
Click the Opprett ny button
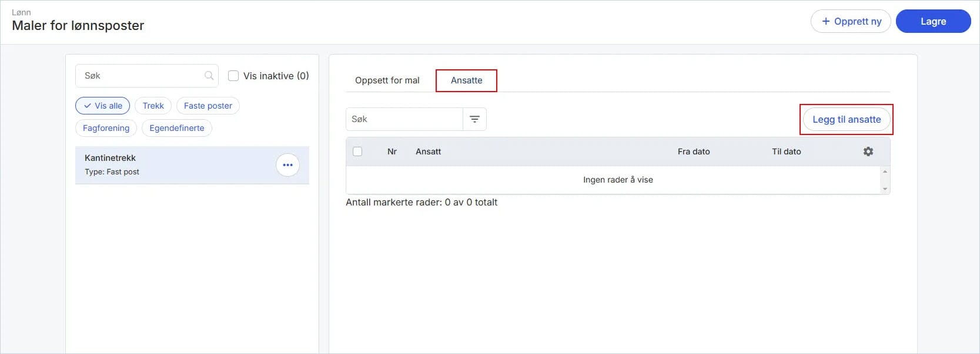point(851,21)
